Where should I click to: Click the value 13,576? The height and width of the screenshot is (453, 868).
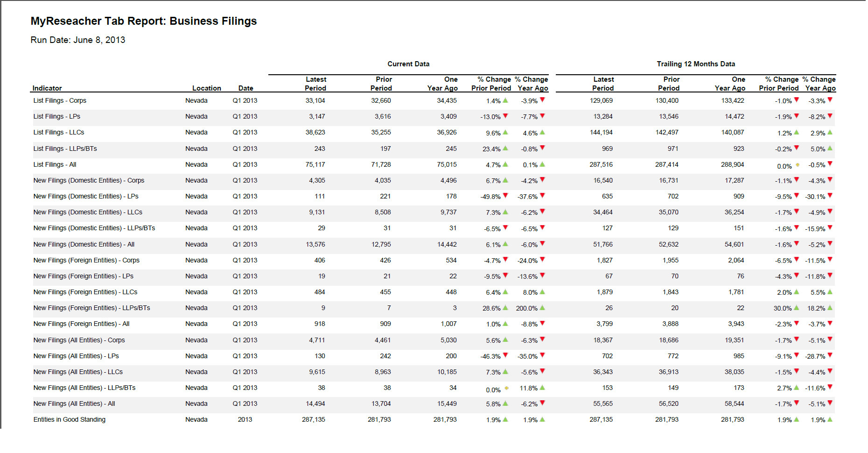click(315, 244)
